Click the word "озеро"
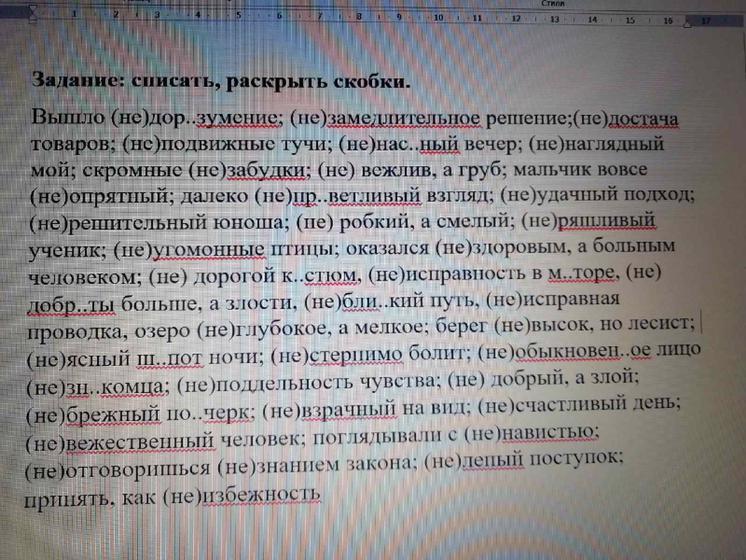This screenshot has width=746, height=560. 162,331
